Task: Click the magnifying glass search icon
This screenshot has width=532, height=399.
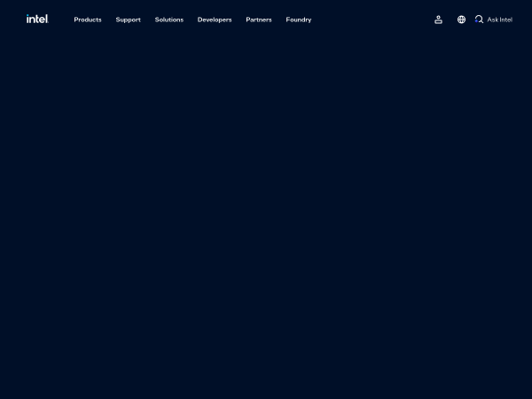Action: (x=480, y=20)
